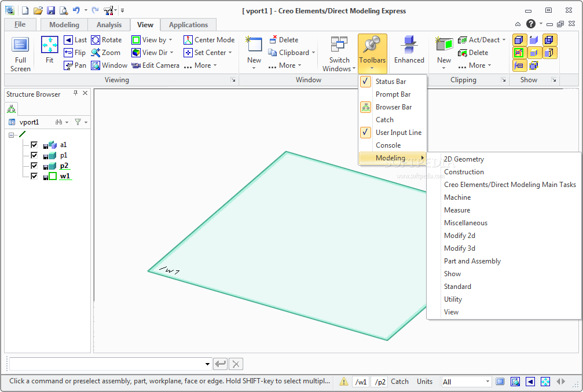Uncheck the p1 checkbox
The image size is (583, 392).
point(34,155)
